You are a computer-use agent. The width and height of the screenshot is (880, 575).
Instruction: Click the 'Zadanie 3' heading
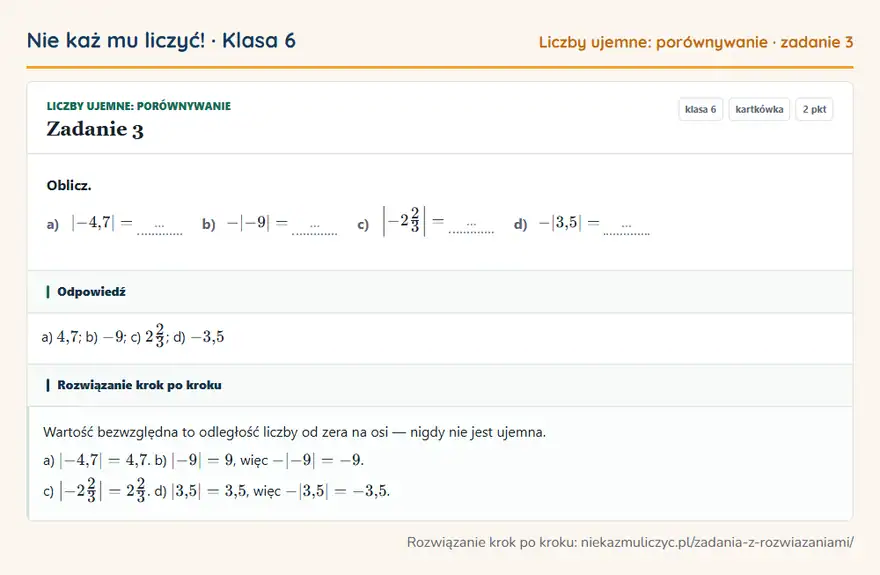(95, 130)
